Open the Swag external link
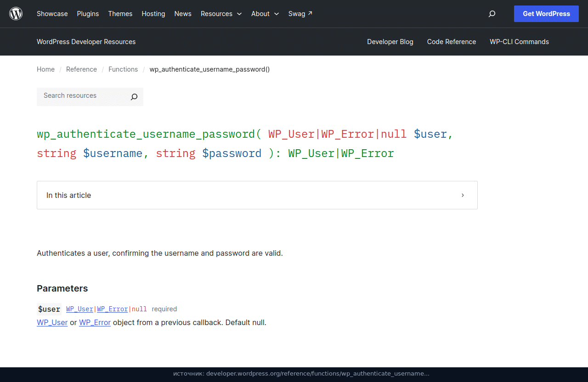 (300, 14)
